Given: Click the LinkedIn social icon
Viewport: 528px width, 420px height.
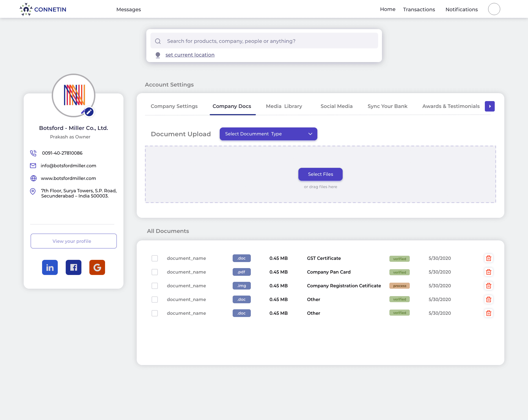Looking at the screenshot, I should click(50, 267).
